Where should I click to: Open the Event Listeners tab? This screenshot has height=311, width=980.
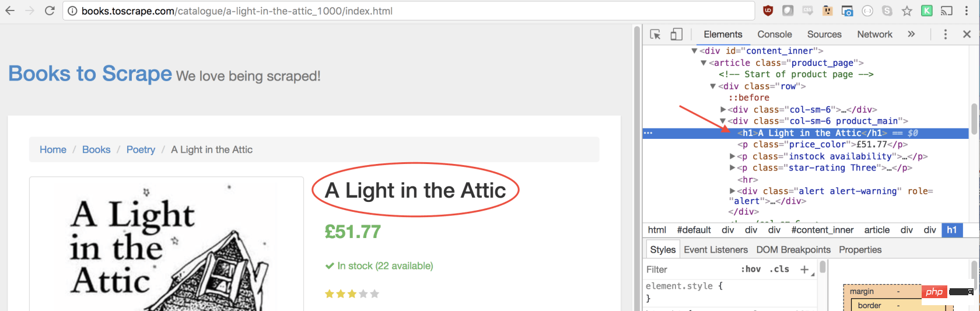pyautogui.click(x=716, y=250)
